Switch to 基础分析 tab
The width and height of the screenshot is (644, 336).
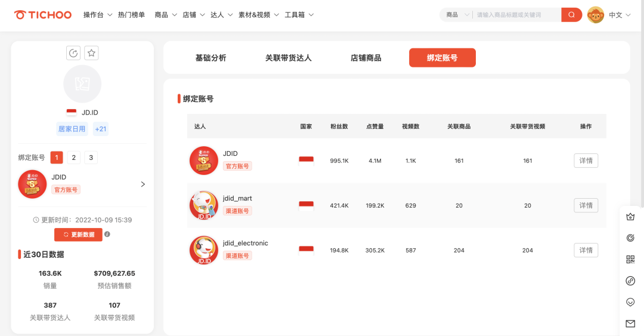210,58
